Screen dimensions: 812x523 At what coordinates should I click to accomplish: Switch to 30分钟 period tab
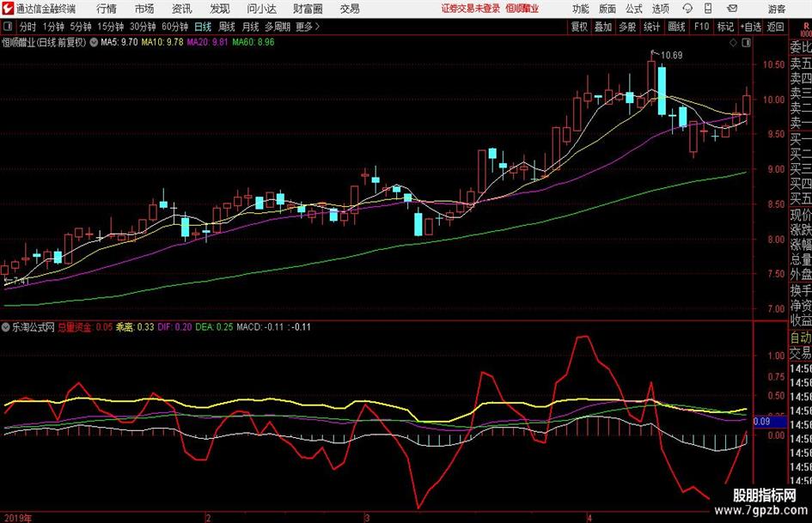click(143, 27)
